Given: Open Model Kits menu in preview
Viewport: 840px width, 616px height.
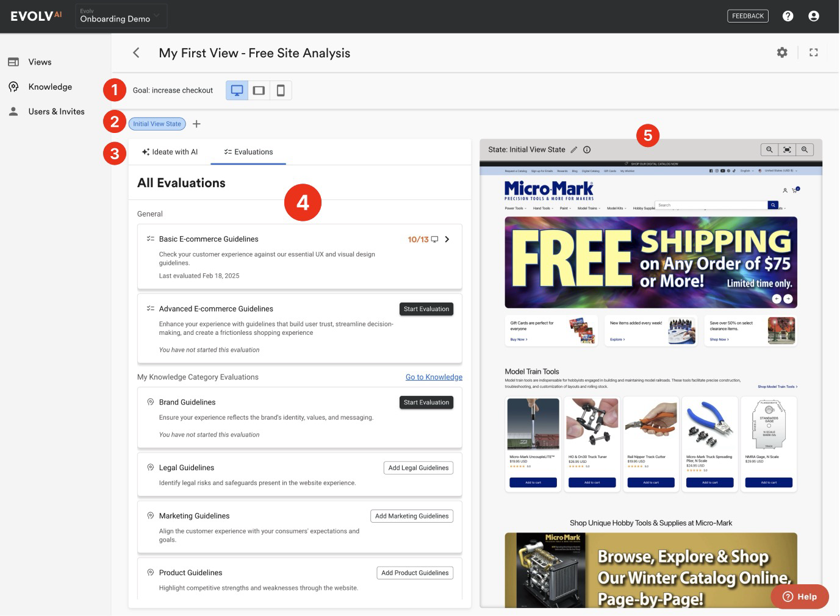Looking at the screenshot, I should tap(617, 209).
